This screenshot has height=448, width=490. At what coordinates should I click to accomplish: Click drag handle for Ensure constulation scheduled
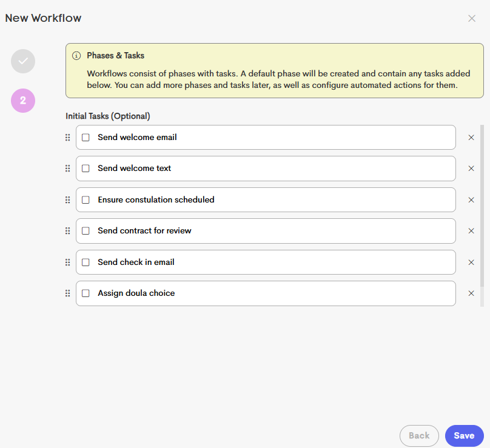[67, 200]
